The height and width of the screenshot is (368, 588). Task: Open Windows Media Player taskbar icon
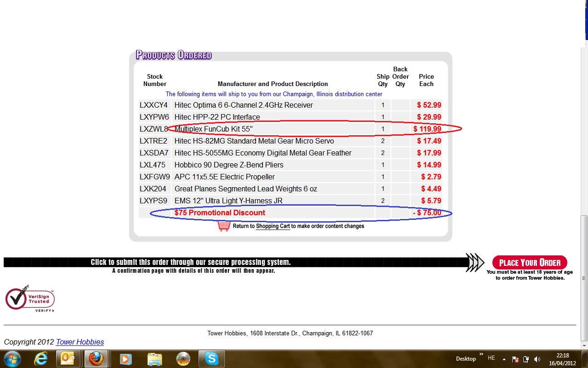(125, 358)
